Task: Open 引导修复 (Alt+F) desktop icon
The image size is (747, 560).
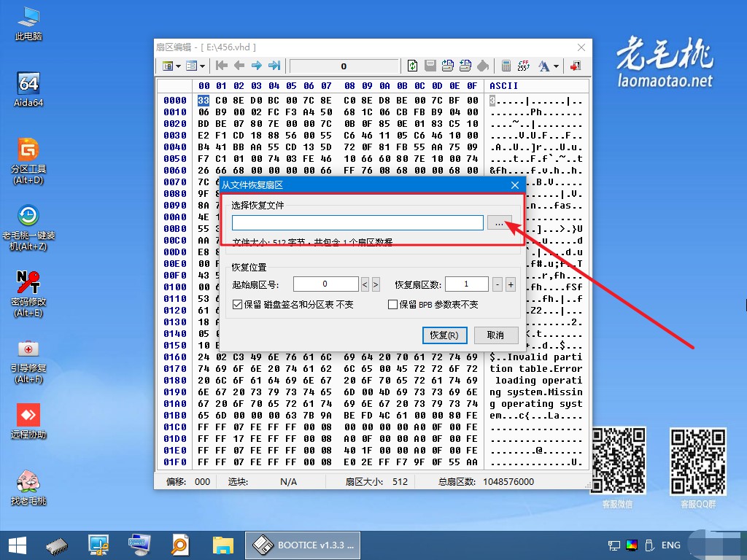Action: click(28, 361)
